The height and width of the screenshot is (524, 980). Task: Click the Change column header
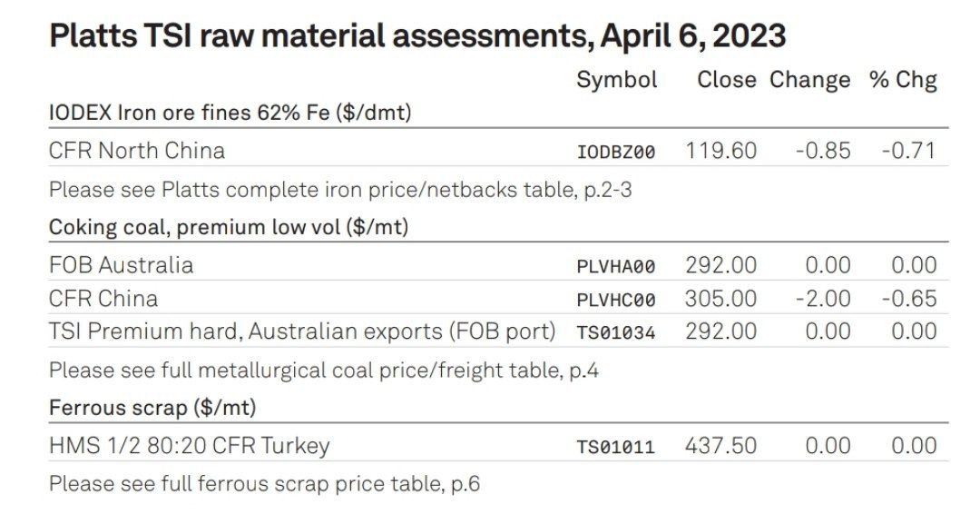tap(810, 81)
